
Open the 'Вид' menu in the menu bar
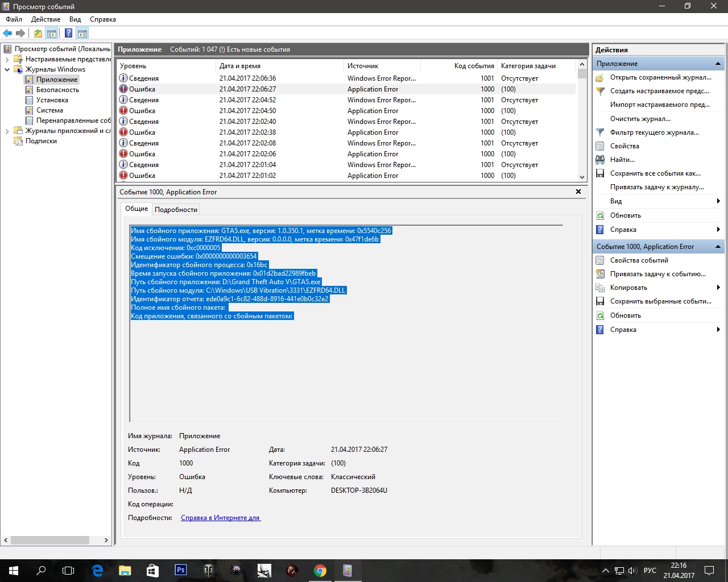[x=75, y=19]
